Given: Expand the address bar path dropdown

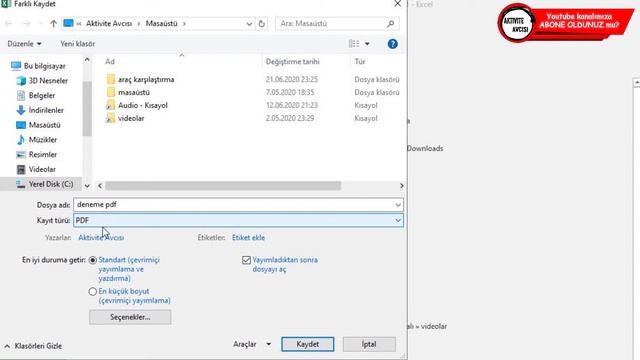Looking at the screenshot, I should pos(249,24).
